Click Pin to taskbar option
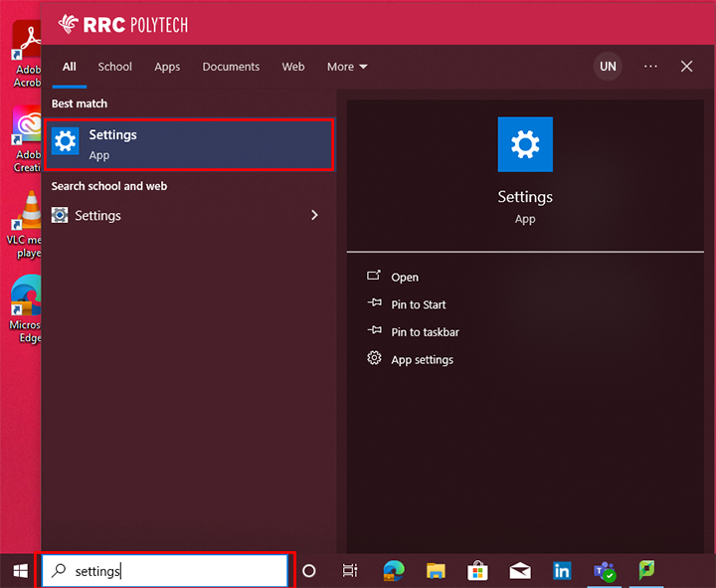The width and height of the screenshot is (716, 588). [425, 332]
